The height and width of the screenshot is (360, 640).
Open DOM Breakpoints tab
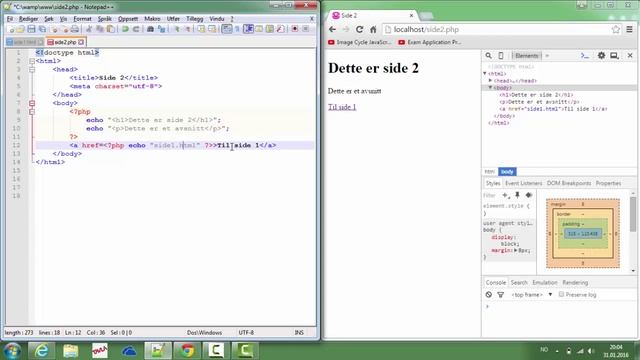click(569, 183)
